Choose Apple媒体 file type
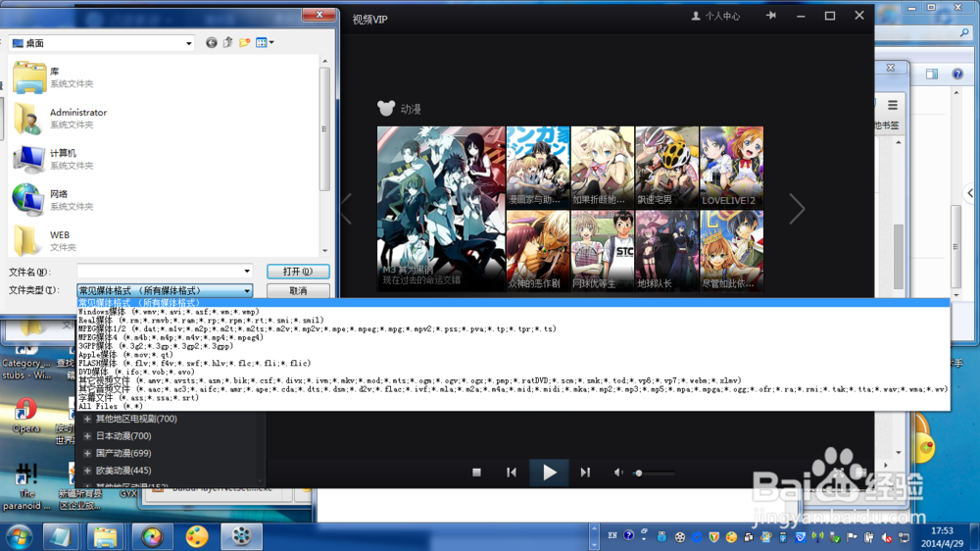This screenshot has width=980, height=551. [514, 355]
